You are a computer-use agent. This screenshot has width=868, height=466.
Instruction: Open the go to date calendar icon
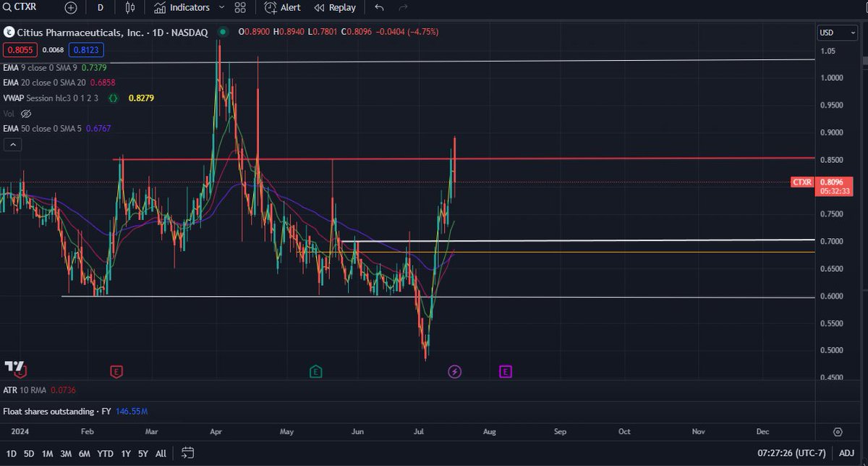tap(187, 454)
